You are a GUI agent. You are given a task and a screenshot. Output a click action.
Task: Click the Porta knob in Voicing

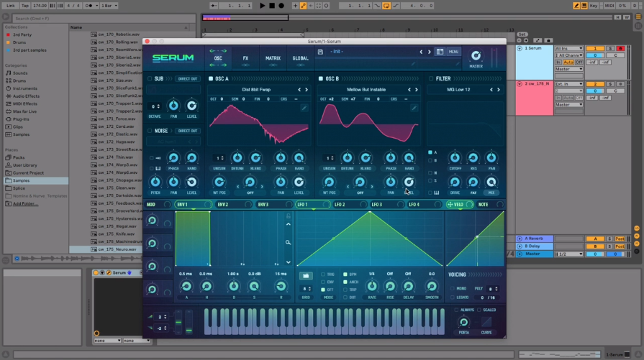click(463, 323)
